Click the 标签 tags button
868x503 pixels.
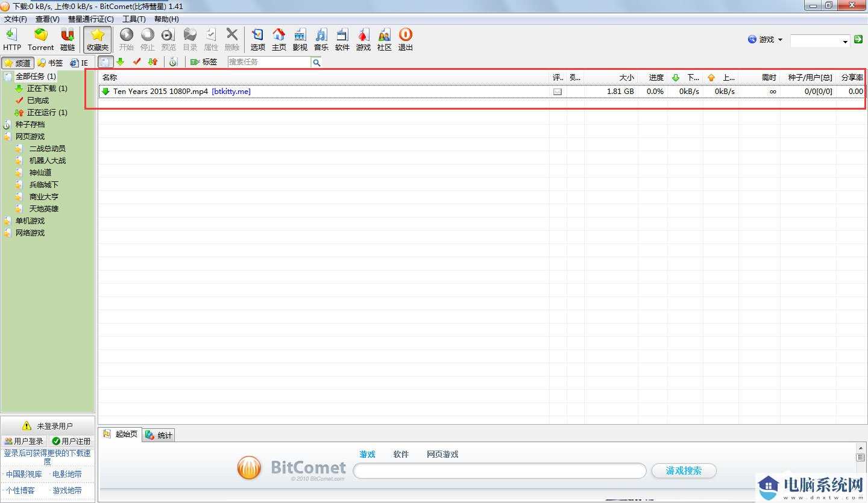pyautogui.click(x=204, y=62)
